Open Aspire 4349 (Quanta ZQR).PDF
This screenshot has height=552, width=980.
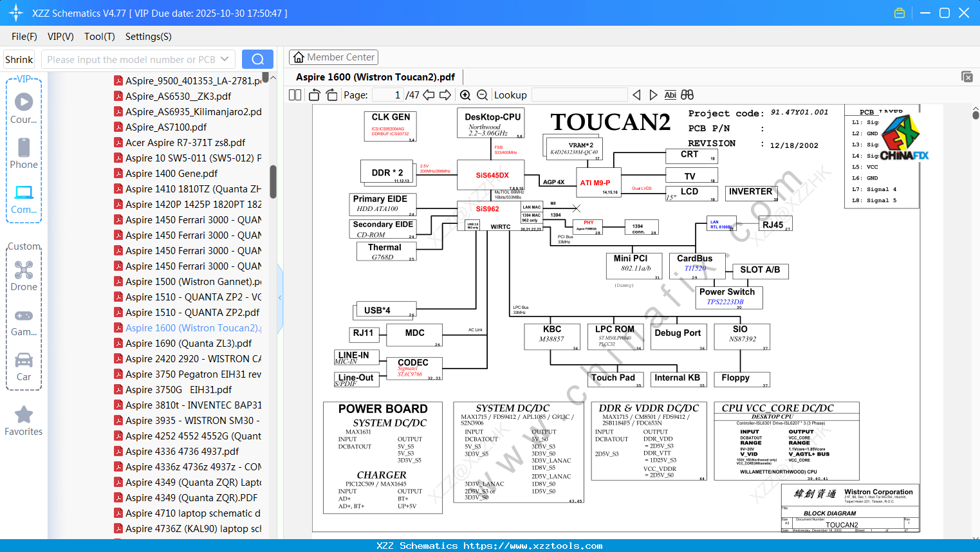click(x=192, y=497)
